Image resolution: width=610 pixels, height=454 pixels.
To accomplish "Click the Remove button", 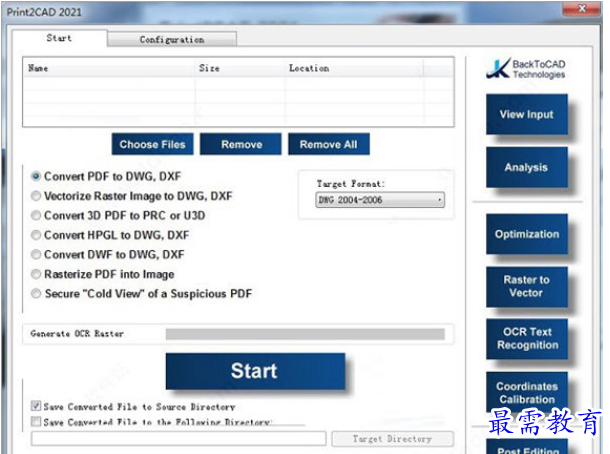I will click(x=241, y=144).
